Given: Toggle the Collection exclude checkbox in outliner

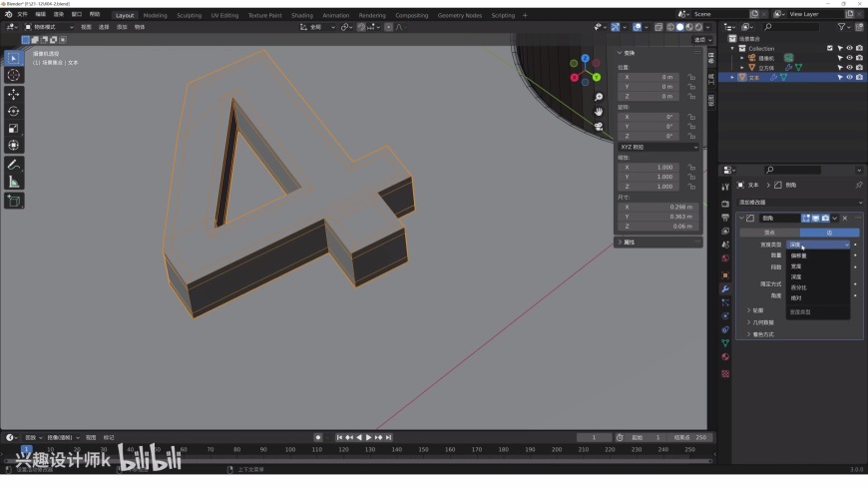Looking at the screenshot, I should coord(830,48).
